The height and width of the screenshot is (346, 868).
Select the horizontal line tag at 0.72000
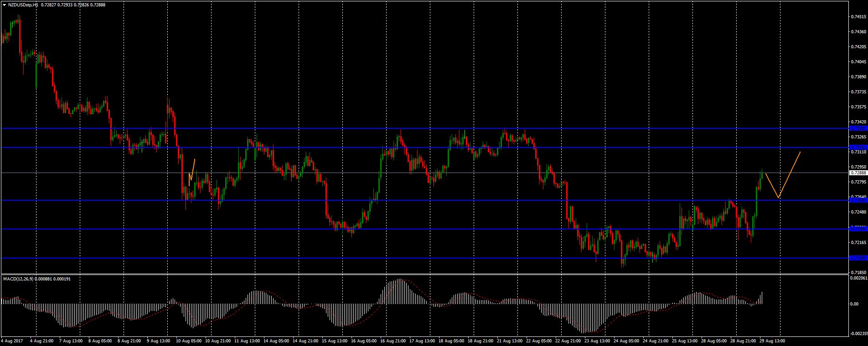(x=858, y=258)
